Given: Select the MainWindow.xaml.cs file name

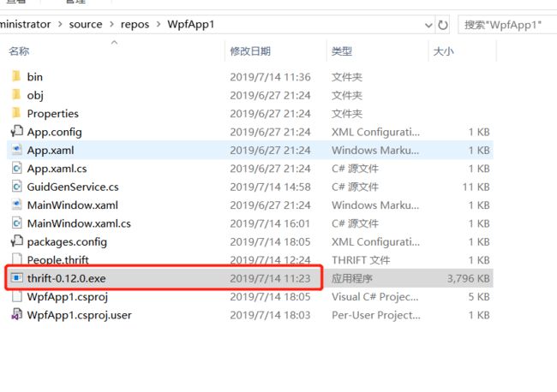Looking at the screenshot, I should pos(79,223).
